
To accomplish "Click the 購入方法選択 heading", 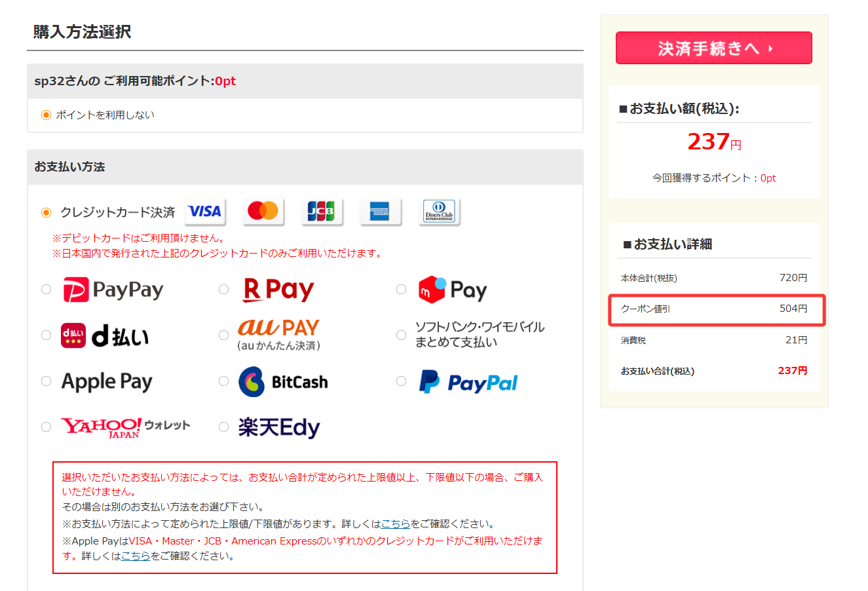I will (83, 31).
